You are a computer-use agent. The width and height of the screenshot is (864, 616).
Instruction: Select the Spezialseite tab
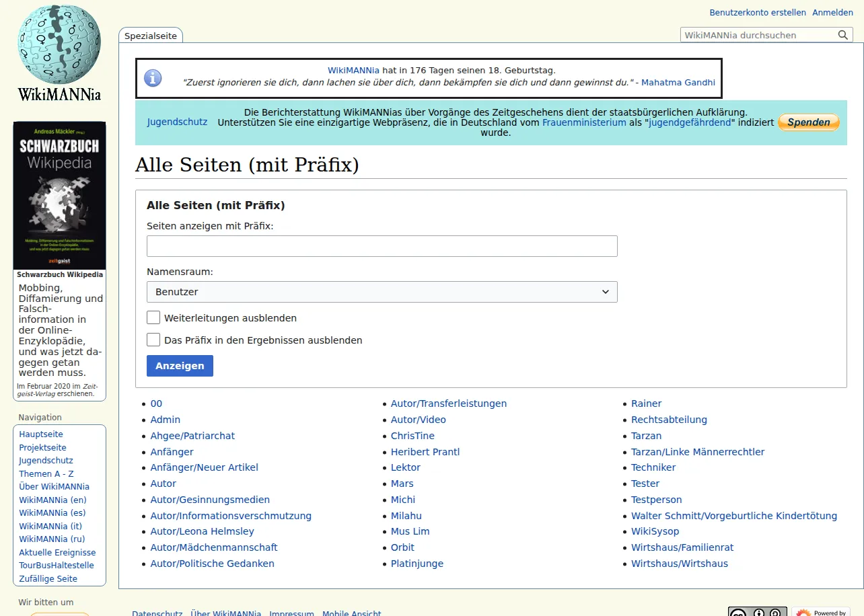tap(151, 36)
